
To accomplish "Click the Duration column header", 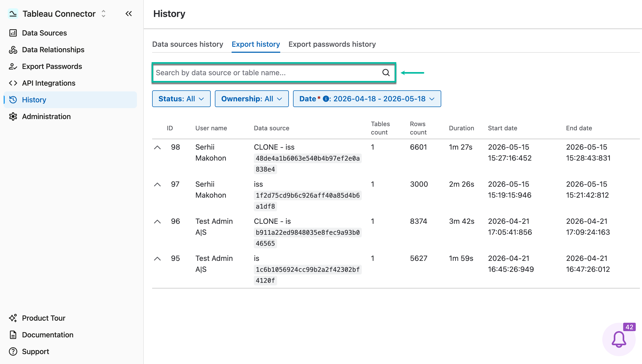I will (461, 128).
